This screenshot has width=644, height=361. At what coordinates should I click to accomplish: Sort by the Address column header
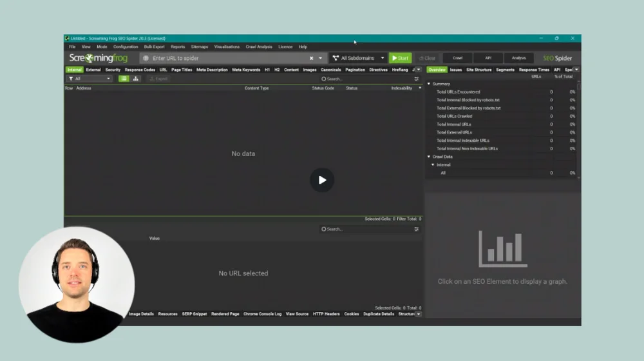point(83,88)
